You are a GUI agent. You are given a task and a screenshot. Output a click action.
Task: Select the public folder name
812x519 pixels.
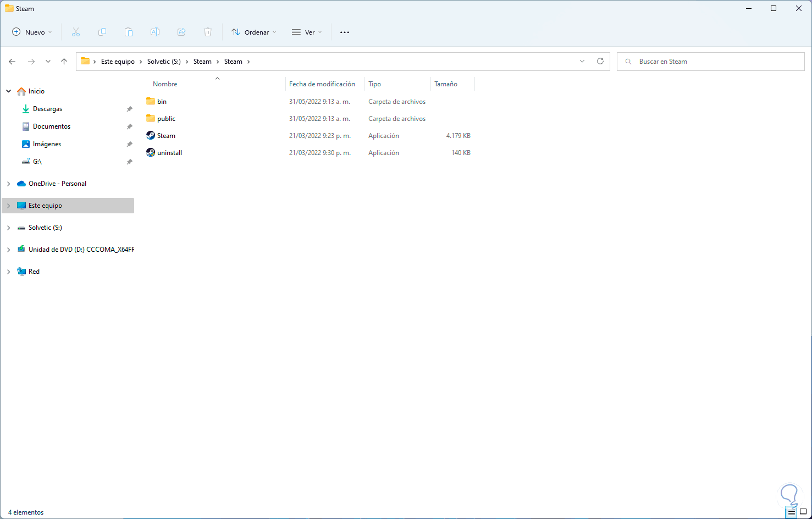tap(166, 119)
